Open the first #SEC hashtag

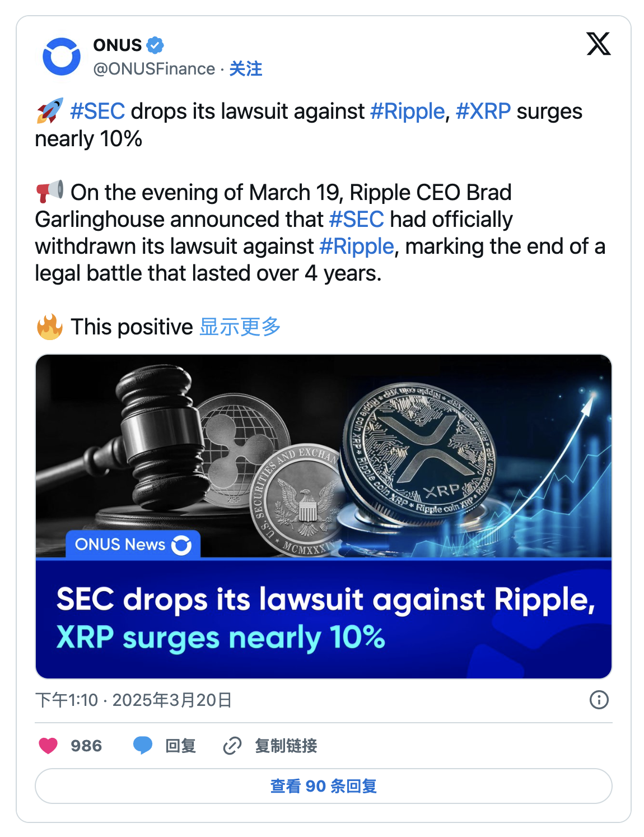click(97, 111)
